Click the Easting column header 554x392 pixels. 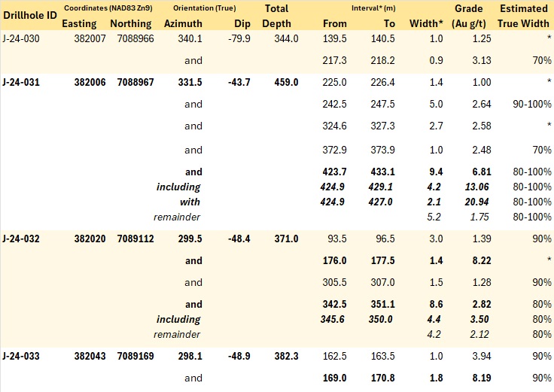point(79,23)
